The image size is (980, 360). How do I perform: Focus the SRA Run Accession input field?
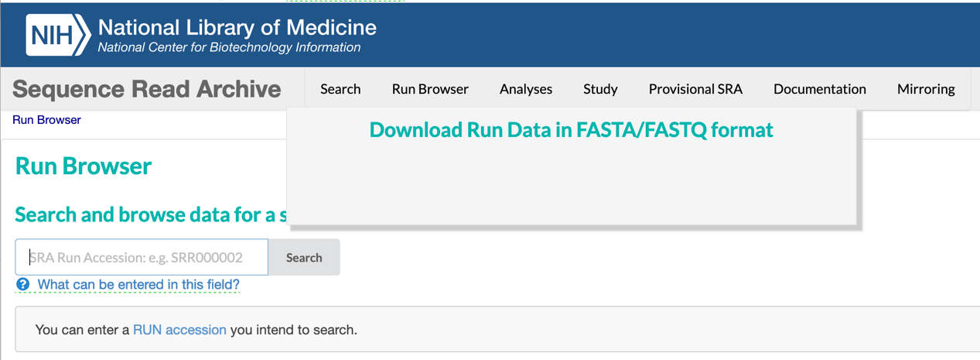click(142, 257)
